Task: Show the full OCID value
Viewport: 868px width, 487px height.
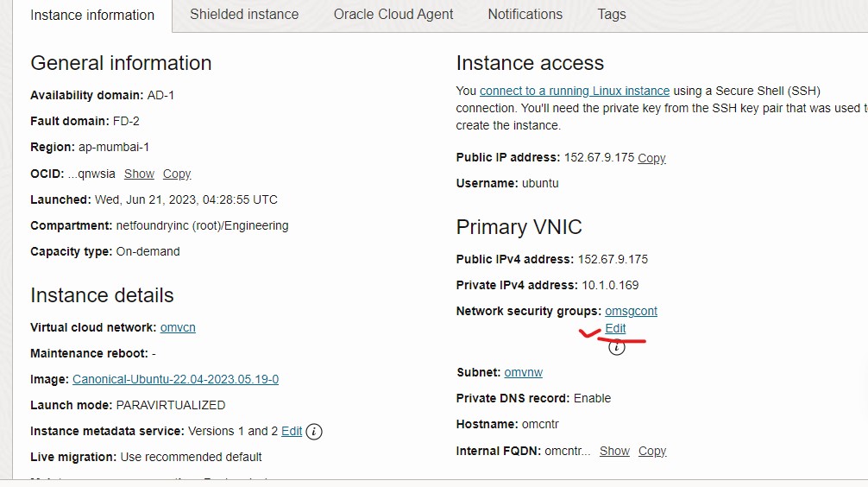Action: [139, 174]
